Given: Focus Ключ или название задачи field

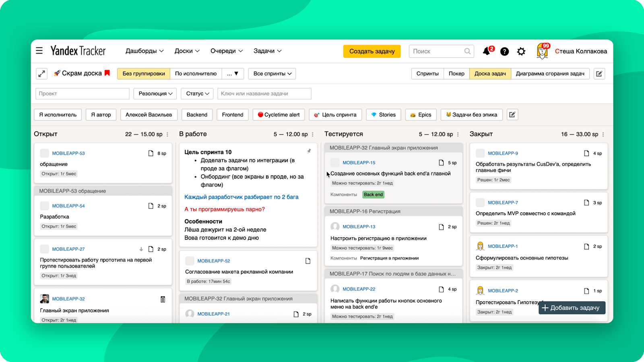Looking at the screenshot, I should coord(264,94).
